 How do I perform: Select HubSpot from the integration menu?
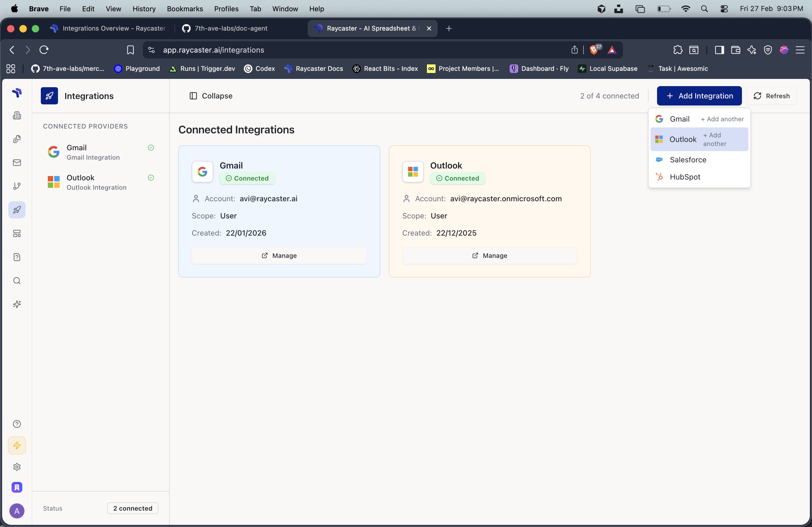coord(686,177)
